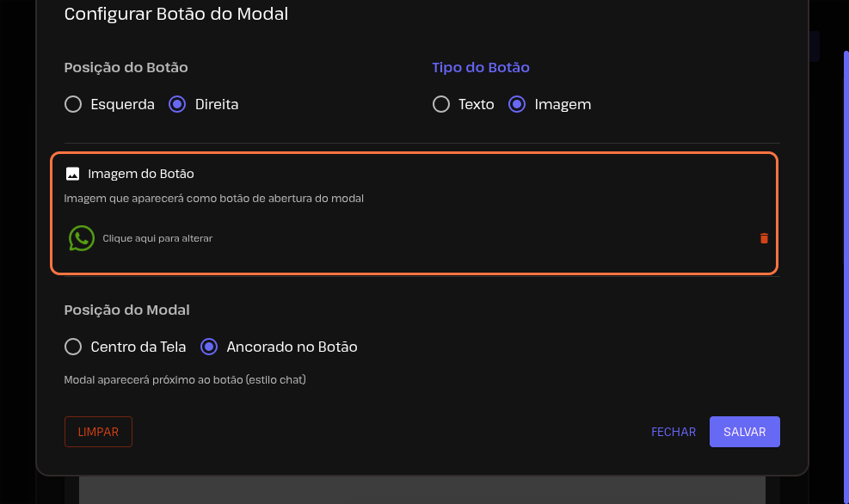Click the 'Imagem do Botão' label

(141, 174)
